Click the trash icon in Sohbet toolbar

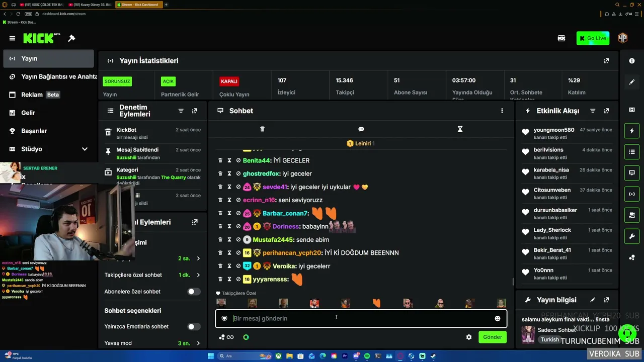pyautogui.click(x=262, y=129)
